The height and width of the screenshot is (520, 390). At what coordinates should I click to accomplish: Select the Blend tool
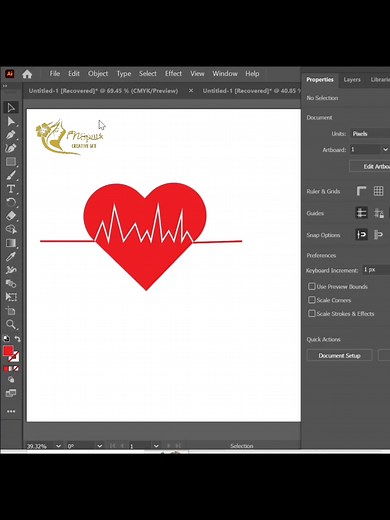(x=11, y=284)
